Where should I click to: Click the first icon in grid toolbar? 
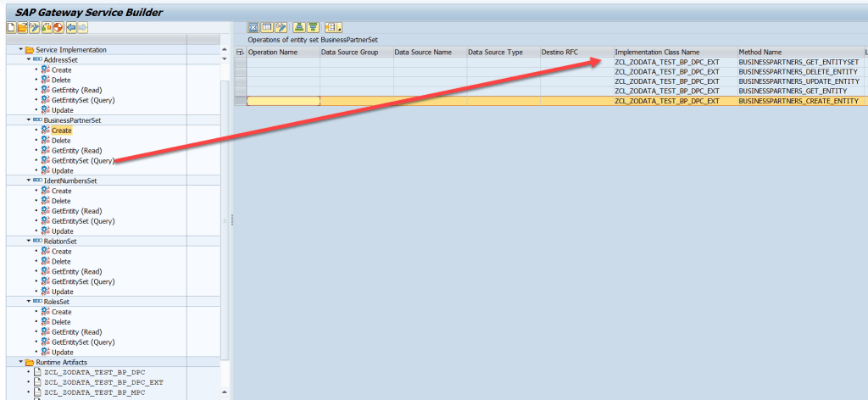(253, 27)
